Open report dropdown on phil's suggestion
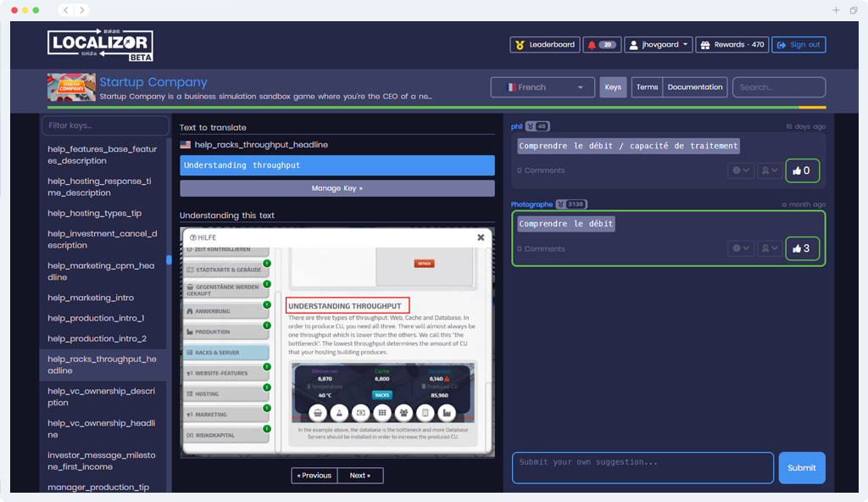 [741, 170]
